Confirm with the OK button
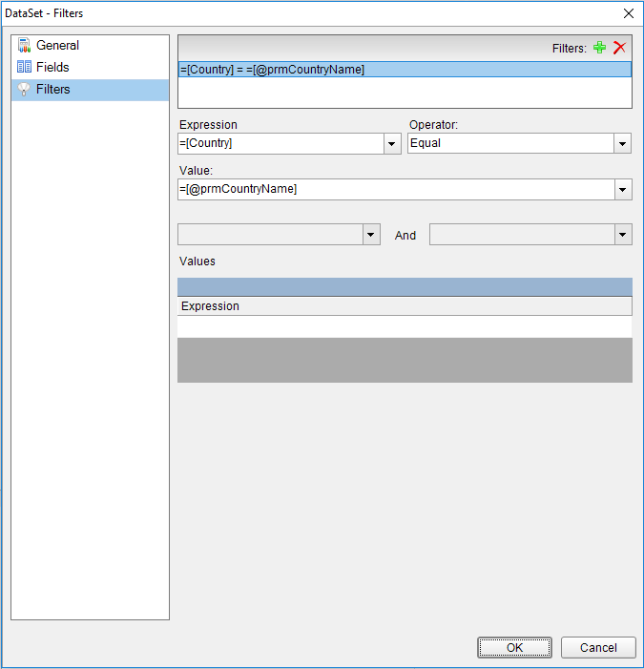The height and width of the screenshot is (669, 644). click(514, 648)
